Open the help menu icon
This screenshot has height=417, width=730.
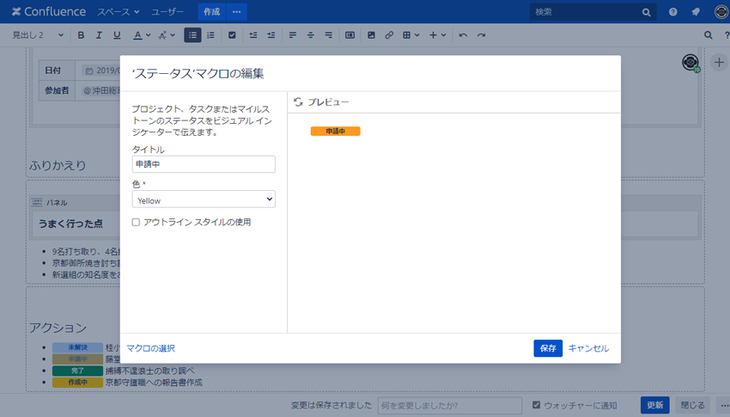pos(673,12)
